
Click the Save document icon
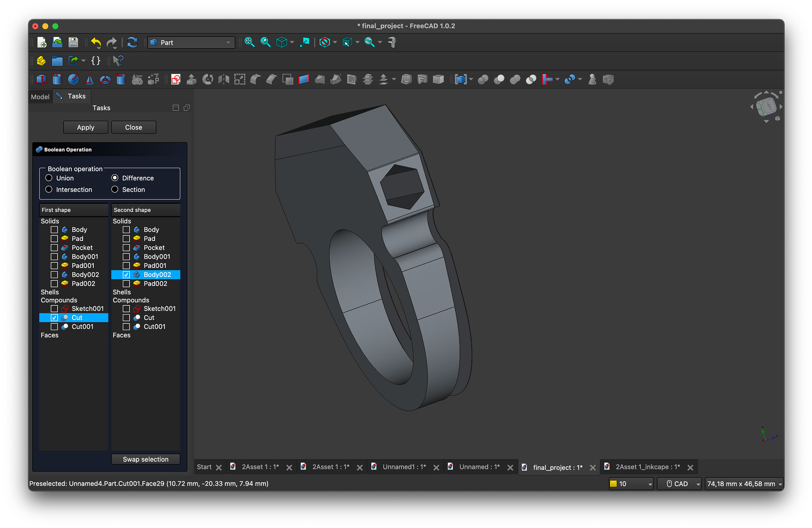(73, 42)
